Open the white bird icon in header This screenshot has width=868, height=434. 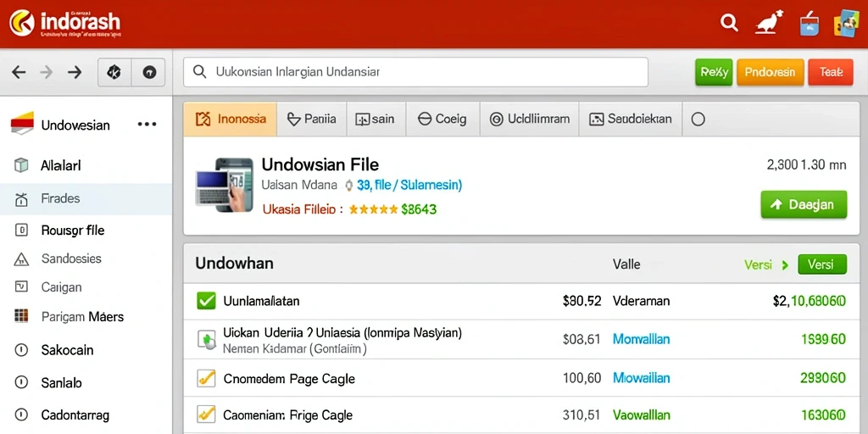point(769,23)
